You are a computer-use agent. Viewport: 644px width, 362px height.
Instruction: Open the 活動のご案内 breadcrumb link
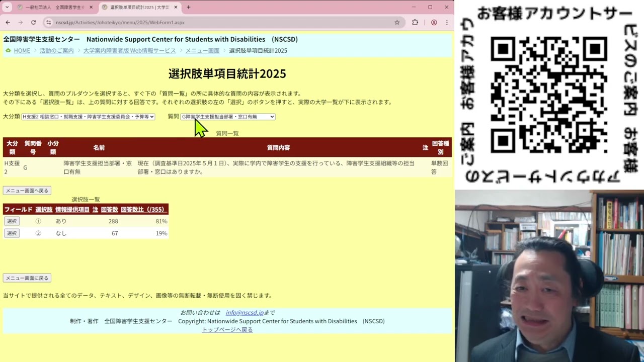[56, 51]
